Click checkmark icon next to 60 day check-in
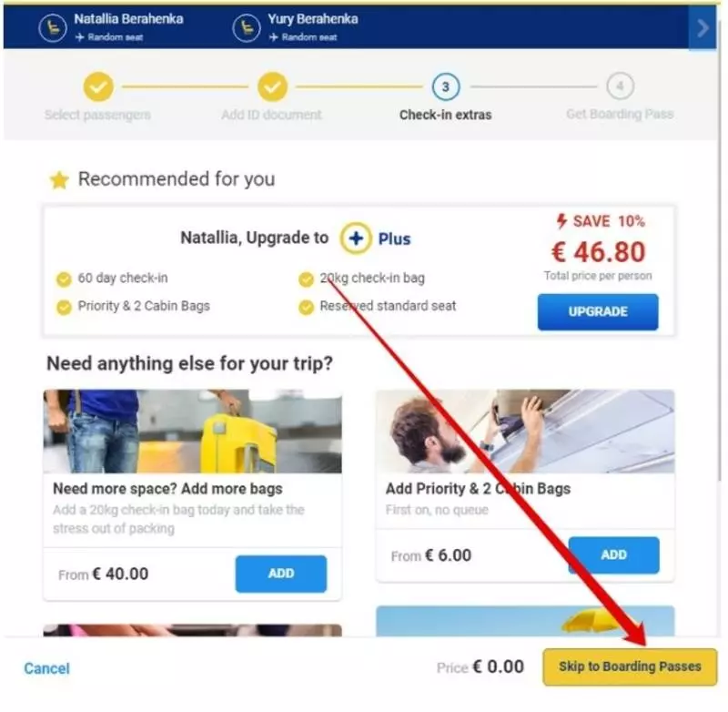This screenshot has height=712, width=728. coord(64,280)
